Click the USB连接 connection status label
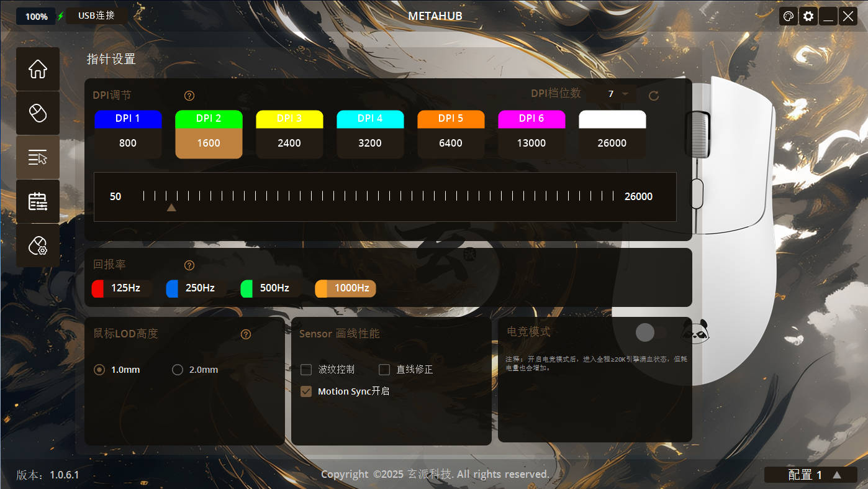Viewport: 868px width, 489px height. point(96,16)
